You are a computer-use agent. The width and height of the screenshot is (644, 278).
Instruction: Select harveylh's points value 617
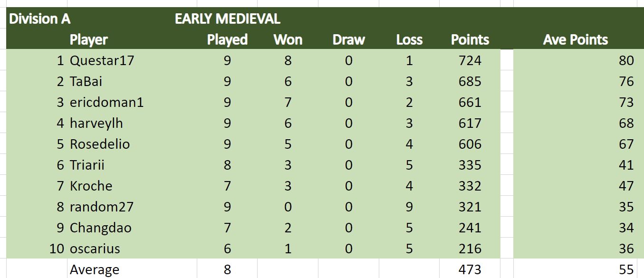click(470, 123)
